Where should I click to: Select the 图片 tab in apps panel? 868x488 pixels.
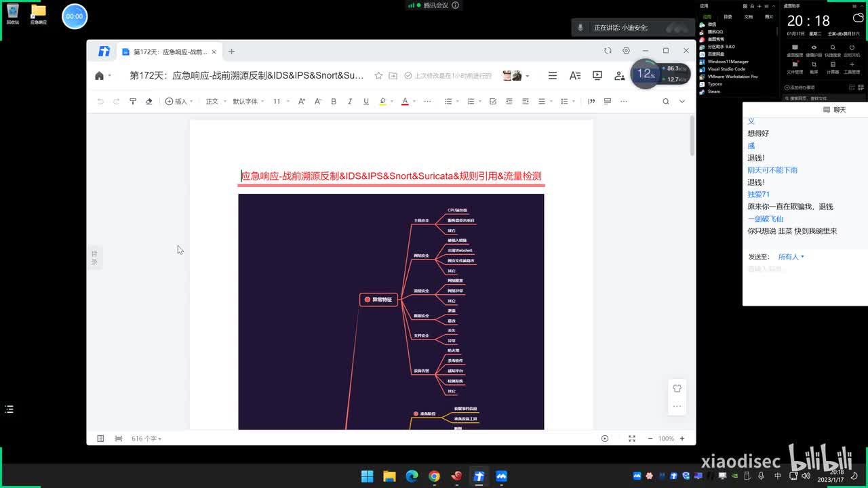[769, 17]
